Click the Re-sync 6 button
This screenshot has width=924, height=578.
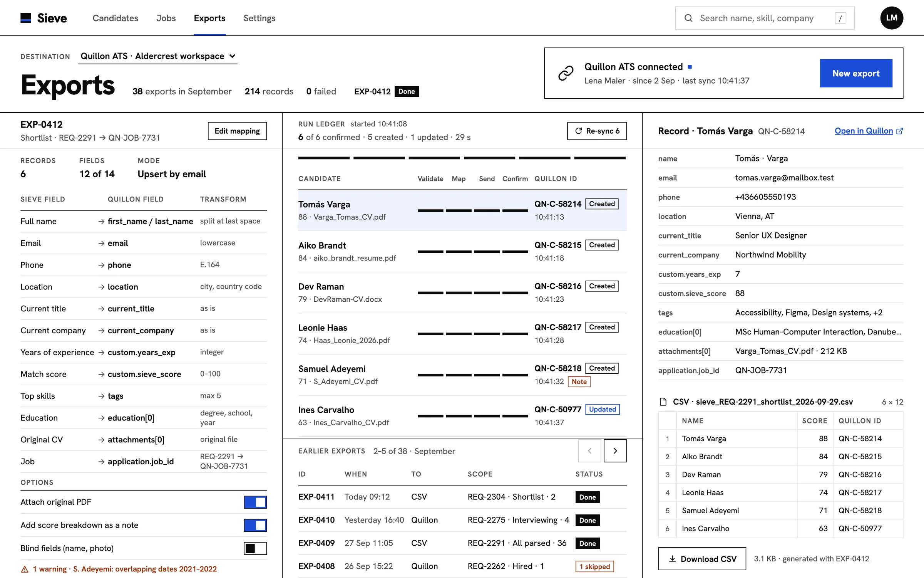(597, 131)
